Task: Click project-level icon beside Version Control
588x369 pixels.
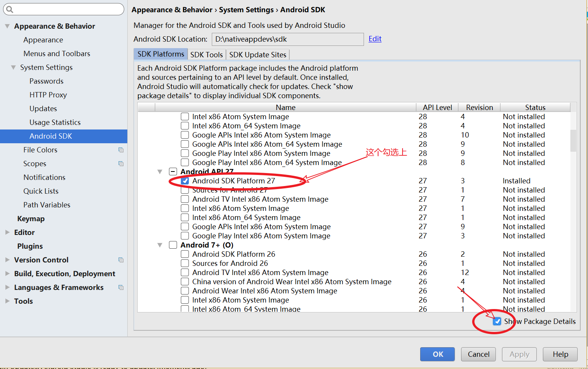Action: (x=121, y=260)
